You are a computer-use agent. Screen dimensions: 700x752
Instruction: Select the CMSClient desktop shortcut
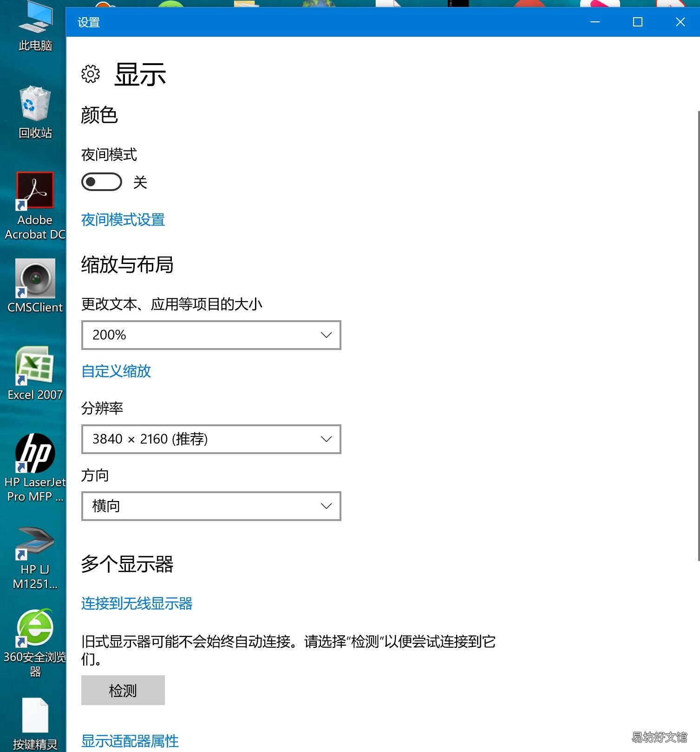point(35,286)
